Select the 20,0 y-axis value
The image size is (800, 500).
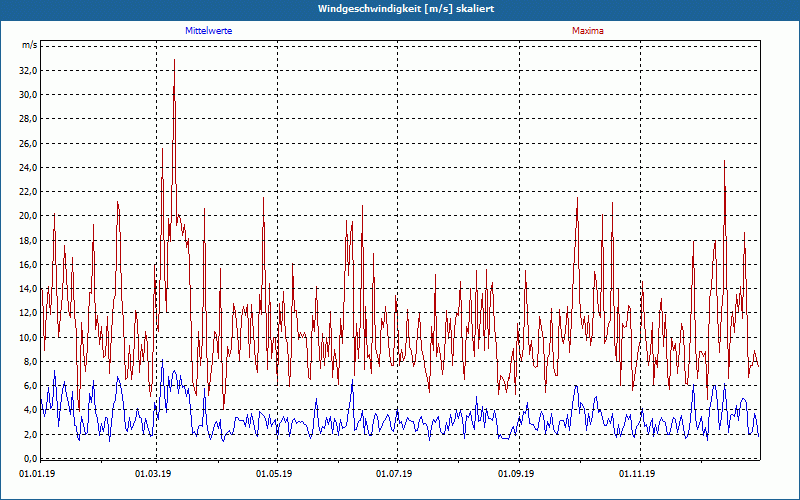pos(28,216)
